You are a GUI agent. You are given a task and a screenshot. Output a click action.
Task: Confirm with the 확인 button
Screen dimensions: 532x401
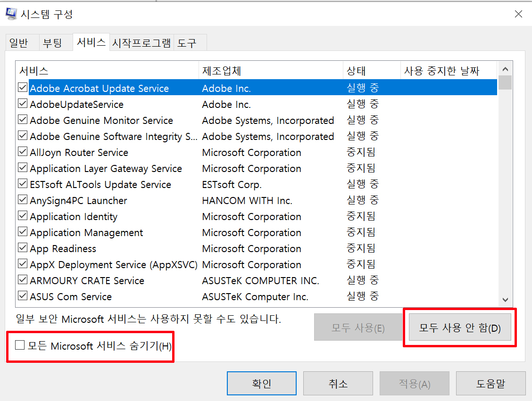coord(262,384)
